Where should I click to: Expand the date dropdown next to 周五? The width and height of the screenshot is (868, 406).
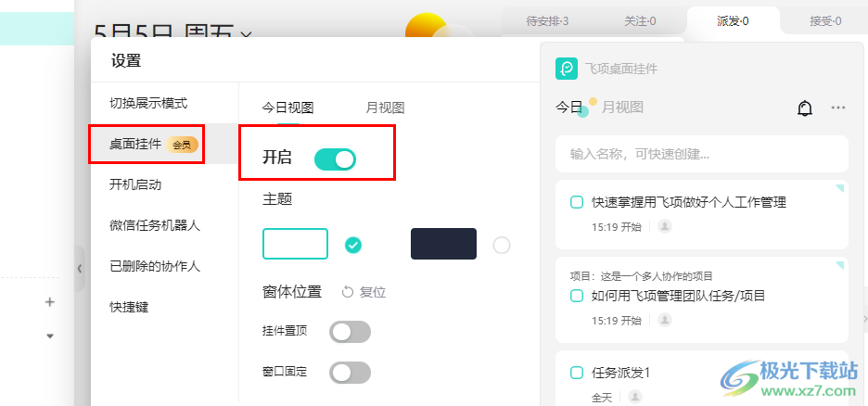247,34
